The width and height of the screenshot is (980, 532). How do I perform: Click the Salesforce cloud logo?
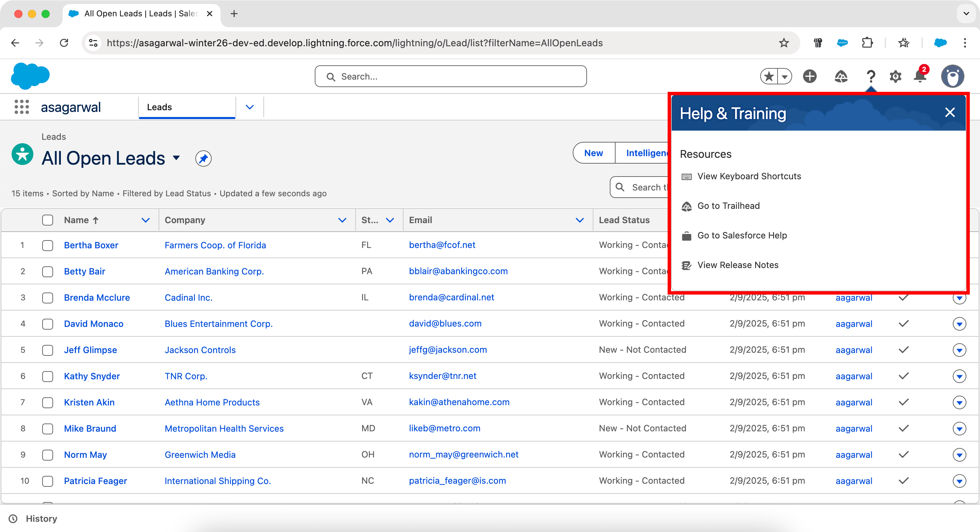[x=30, y=76]
